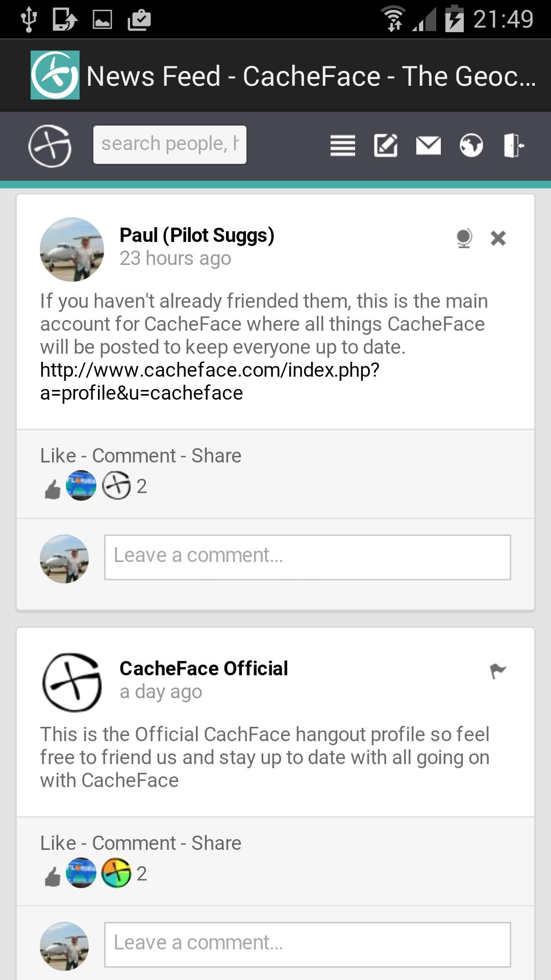
Task: Click the Leave a comment box on Paul's post
Action: [x=307, y=557]
